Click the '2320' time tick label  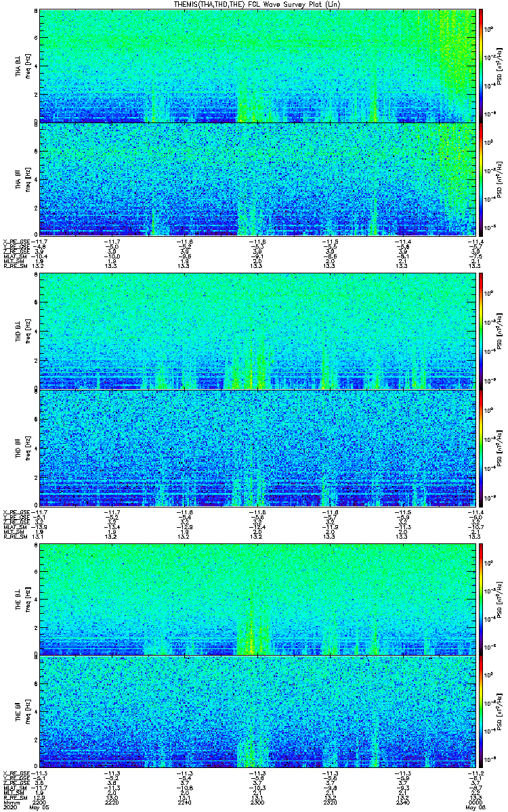(x=330, y=803)
